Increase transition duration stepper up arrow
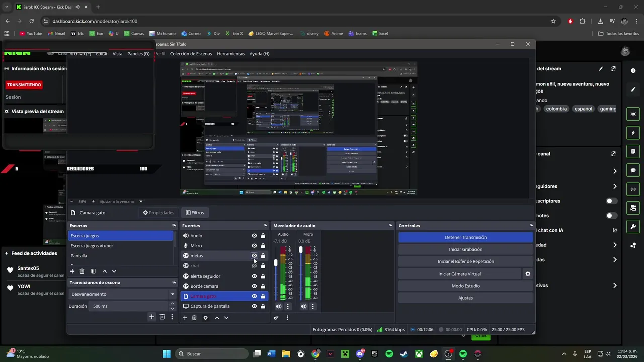Viewport: 644px width, 362px height. click(173, 304)
